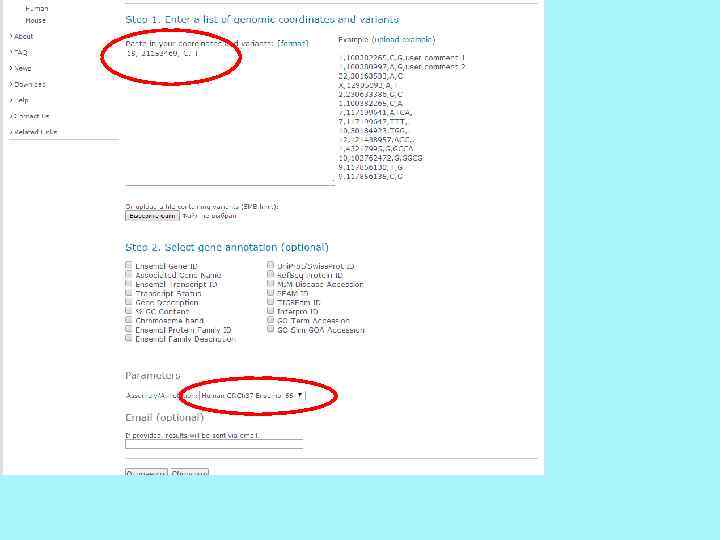Click example line 22,30163533,A,C
This screenshot has width=720, height=540.
pos(371,76)
